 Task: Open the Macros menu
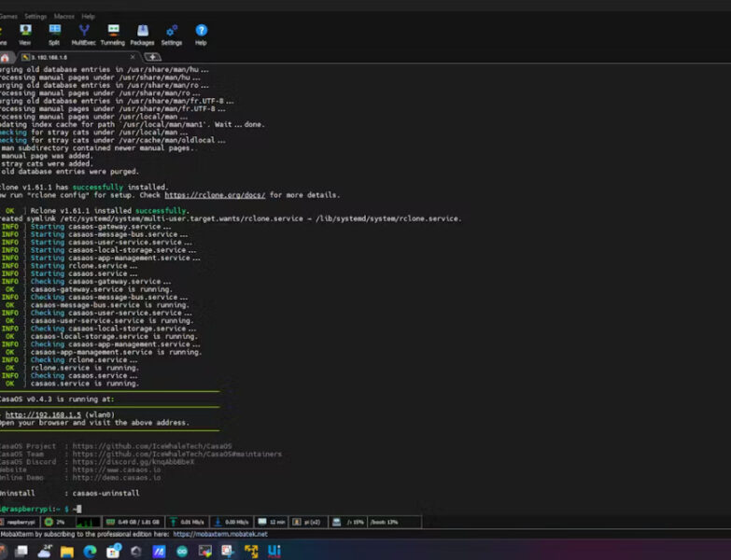64,16
